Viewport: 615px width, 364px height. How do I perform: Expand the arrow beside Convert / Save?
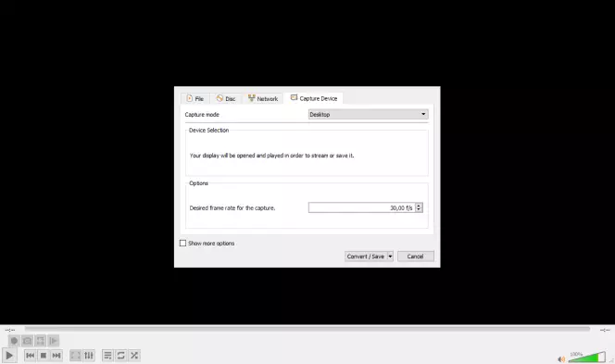pos(390,257)
